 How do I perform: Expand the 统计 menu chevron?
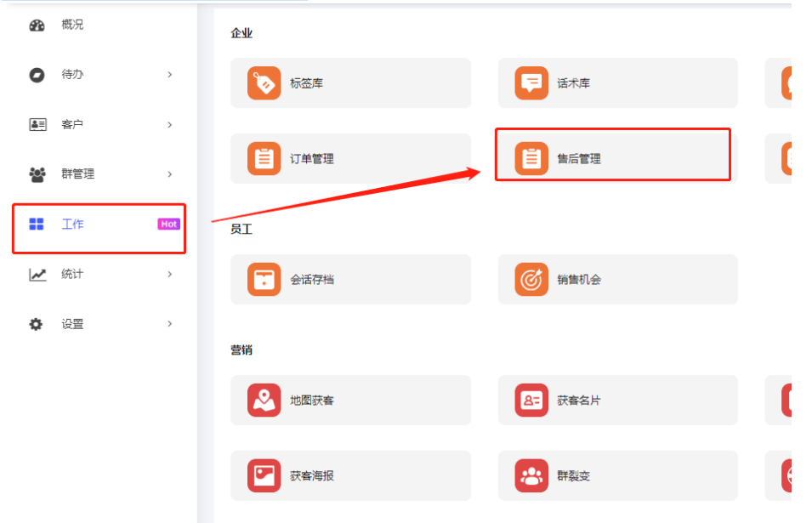point(170,274)
